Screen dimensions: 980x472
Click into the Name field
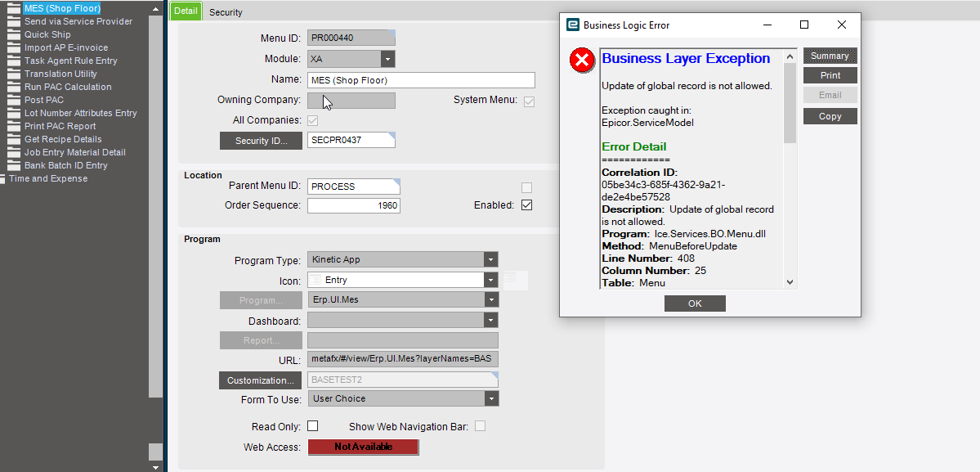421,80
